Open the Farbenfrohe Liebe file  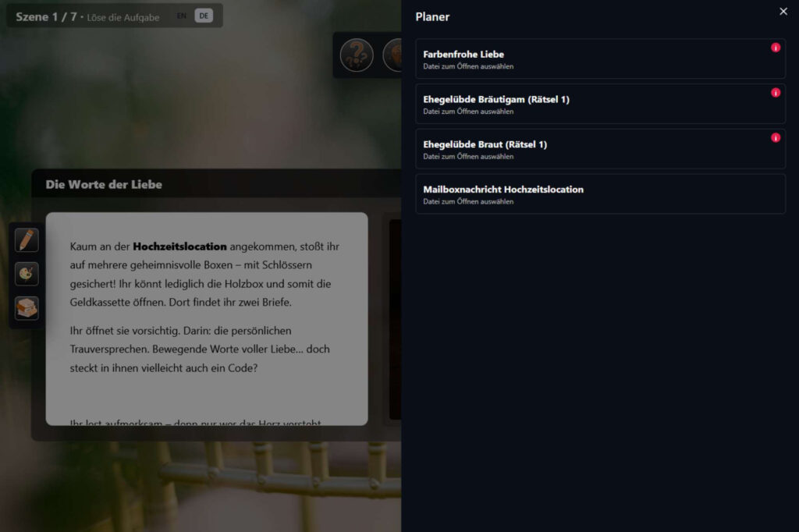point(593,59)
